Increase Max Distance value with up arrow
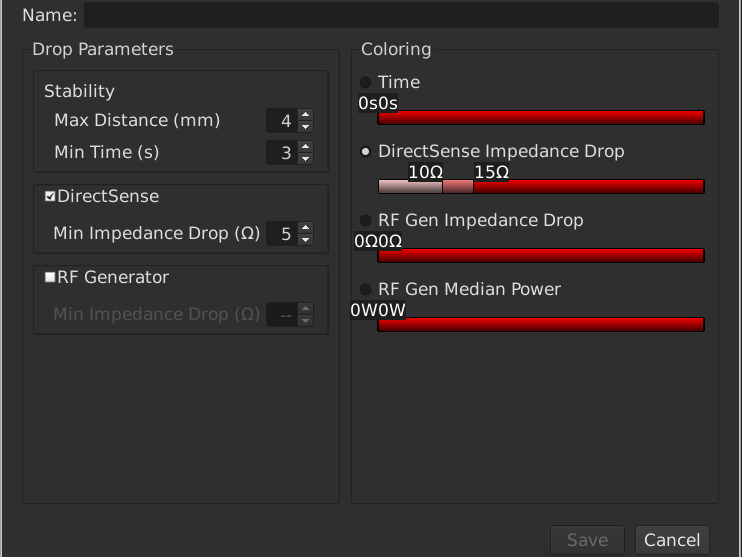The image size is (742, 557). tap(306, 115)
